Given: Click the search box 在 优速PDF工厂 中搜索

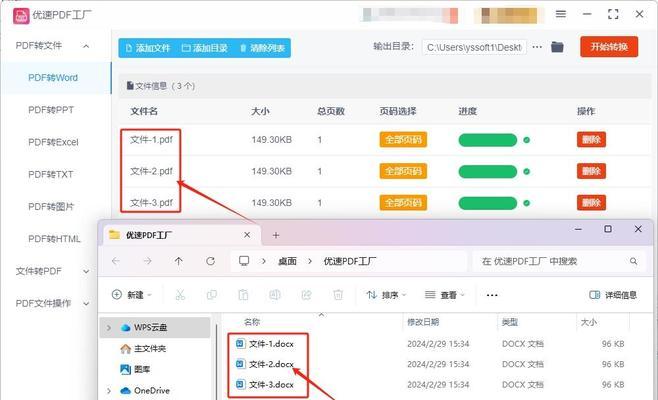Looking at the screenshot, I should tap(559, 261).
